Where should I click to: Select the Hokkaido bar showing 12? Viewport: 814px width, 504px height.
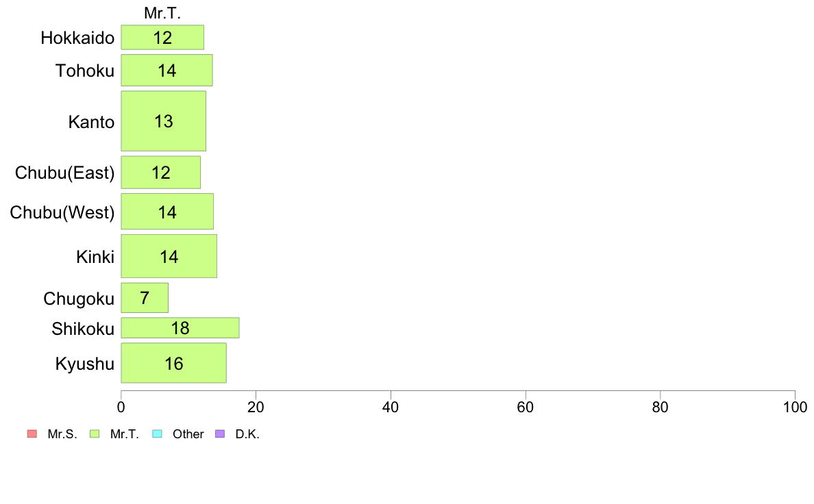(x=162, y=38)
